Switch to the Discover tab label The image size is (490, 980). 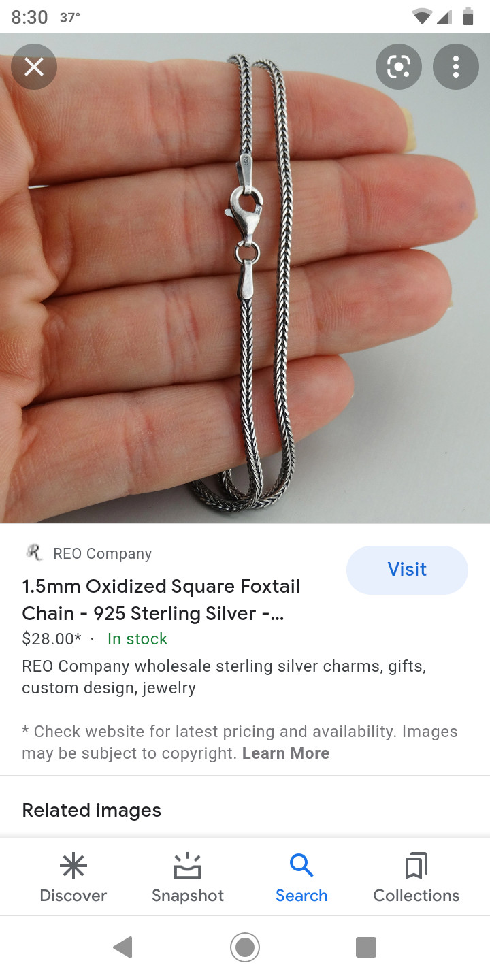(x=73, y=896)
